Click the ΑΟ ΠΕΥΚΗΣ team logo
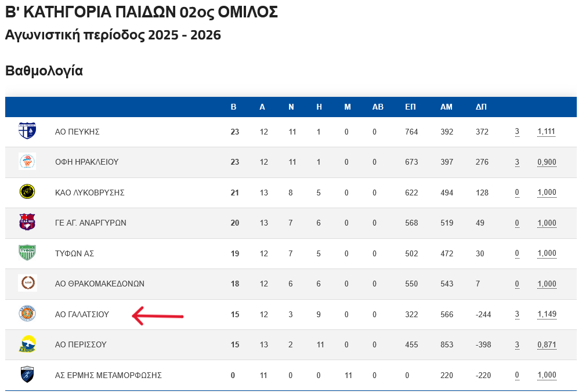582x392 pixels. (x=27, y=132)
